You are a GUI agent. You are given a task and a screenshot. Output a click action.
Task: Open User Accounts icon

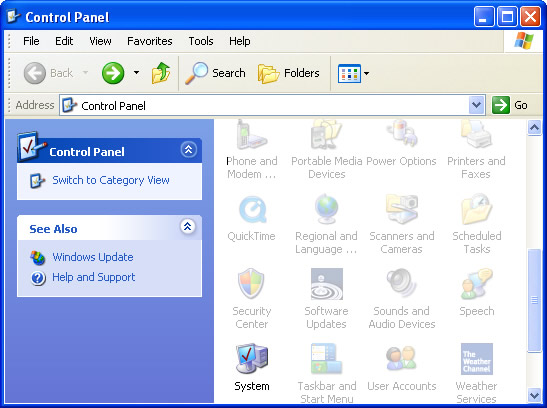coord(402,359)
